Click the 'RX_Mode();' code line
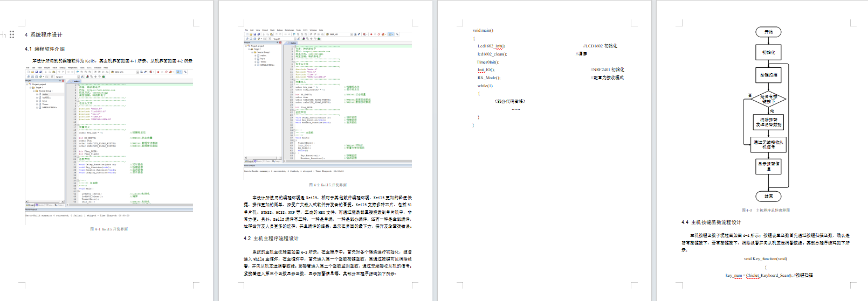Image resolution: width=868 pixels, height=301 pixels. coord(488,78)
